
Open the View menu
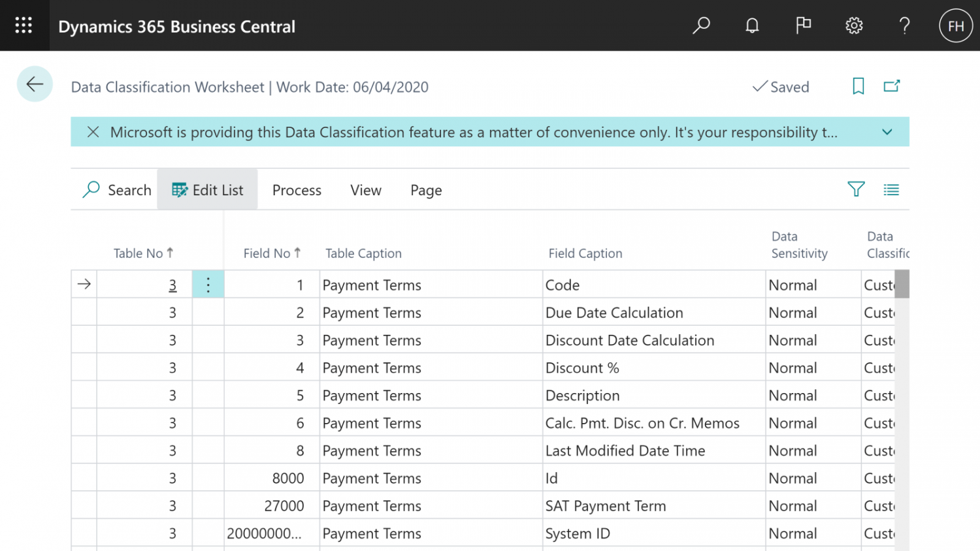tap(365, 190)
